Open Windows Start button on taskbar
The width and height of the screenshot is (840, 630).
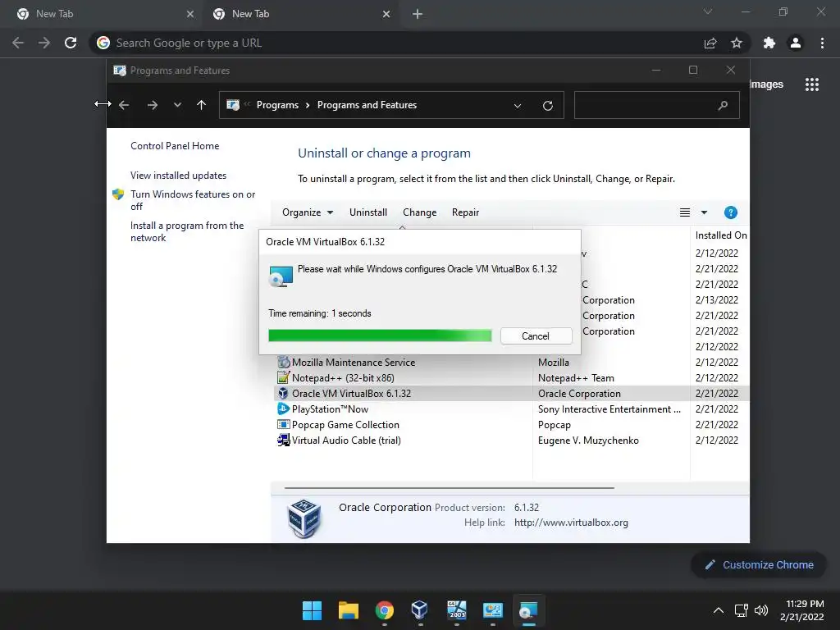pos(312,610)
